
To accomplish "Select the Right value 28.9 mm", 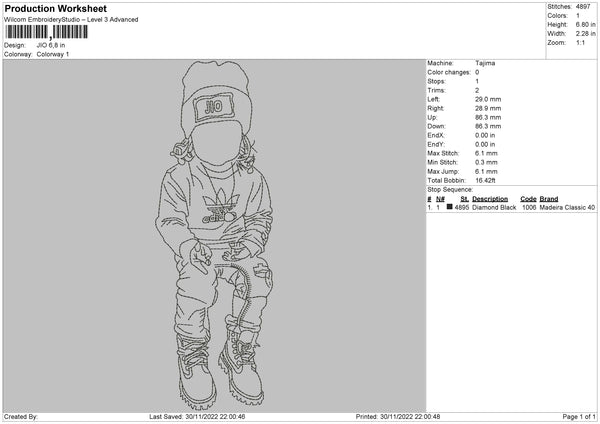I will [x=488, y=108].
